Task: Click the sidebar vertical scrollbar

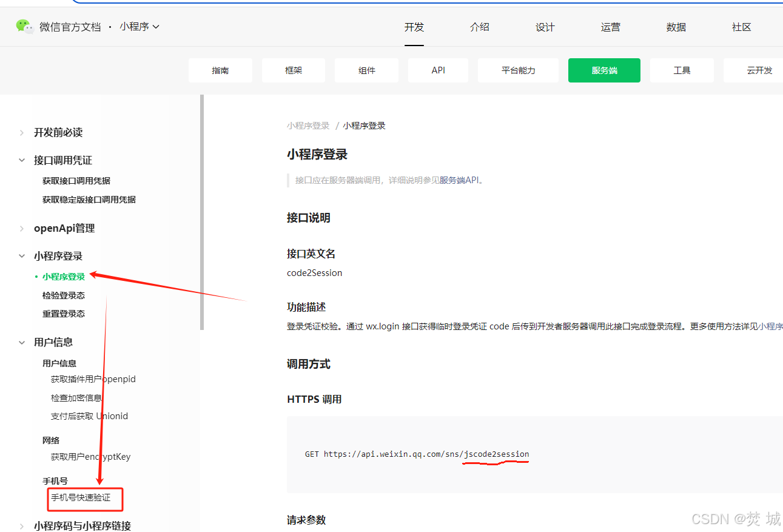Action: pos(202,212)
